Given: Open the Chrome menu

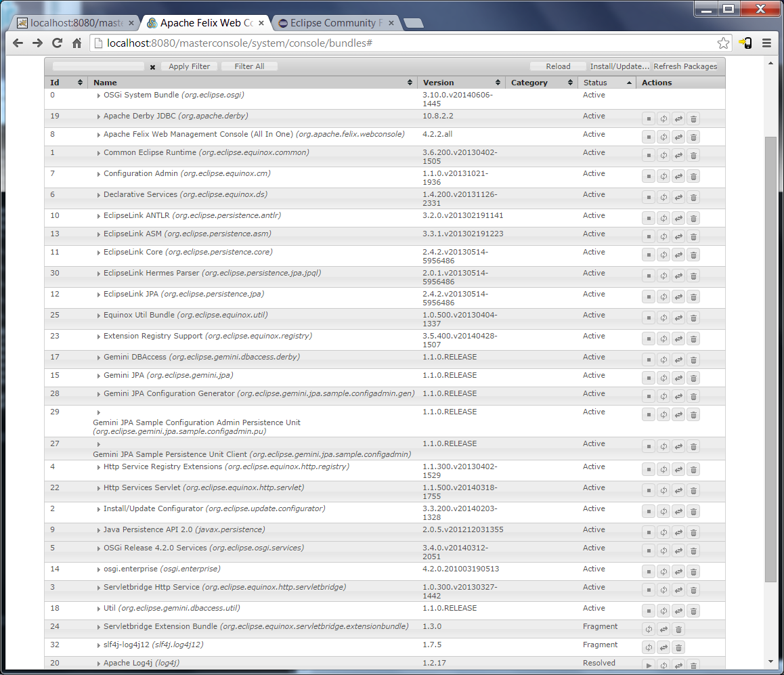Looking at the screenshot, I should (766, 43).
